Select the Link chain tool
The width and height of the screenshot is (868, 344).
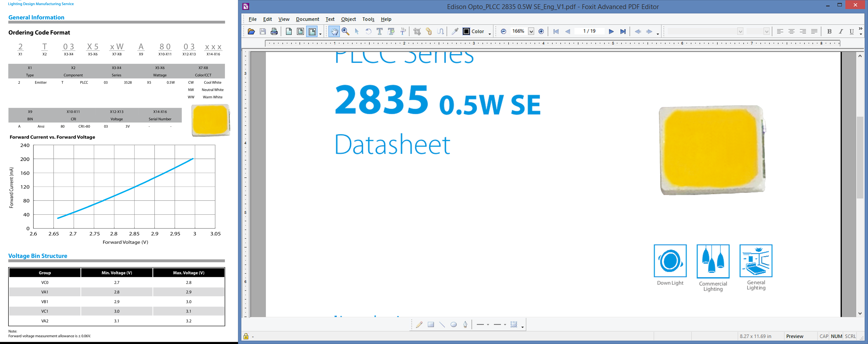pos(429,31)
